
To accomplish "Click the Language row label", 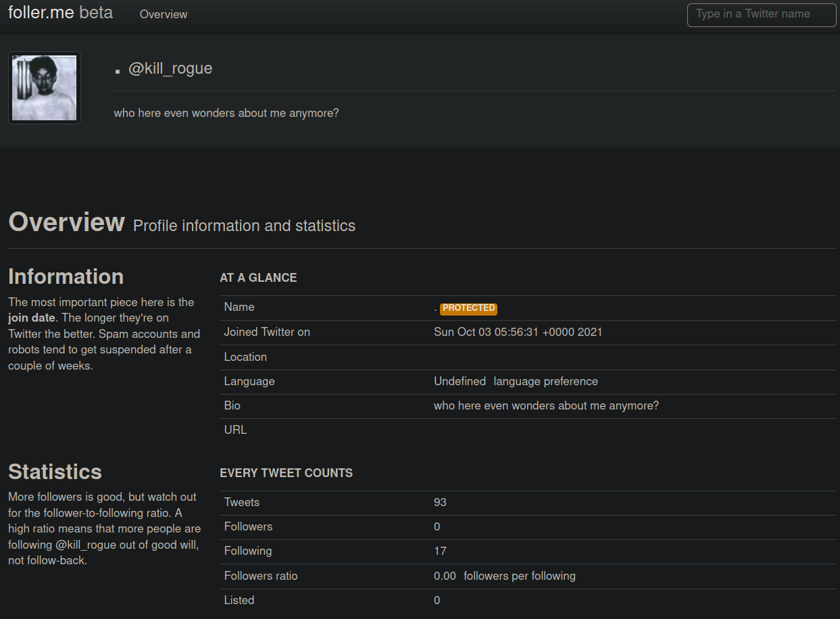I will click(249, 381).
